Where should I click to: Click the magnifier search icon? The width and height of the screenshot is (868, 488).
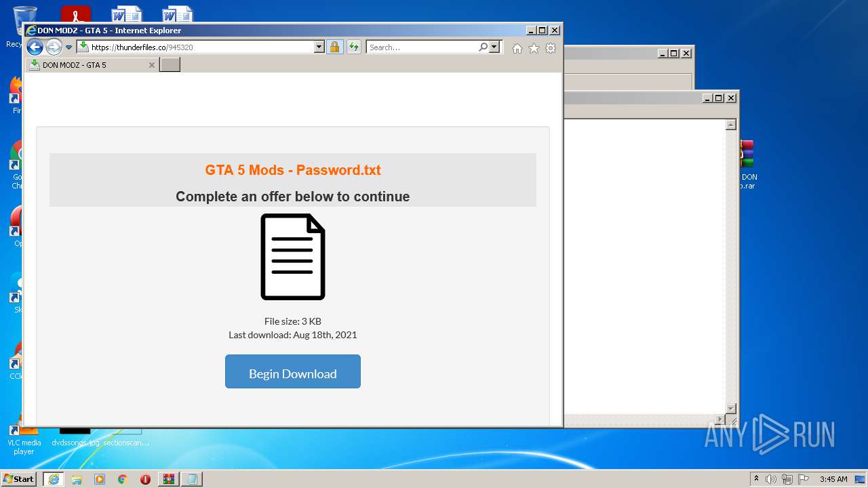pyautogui.click(x=483, y=47)
